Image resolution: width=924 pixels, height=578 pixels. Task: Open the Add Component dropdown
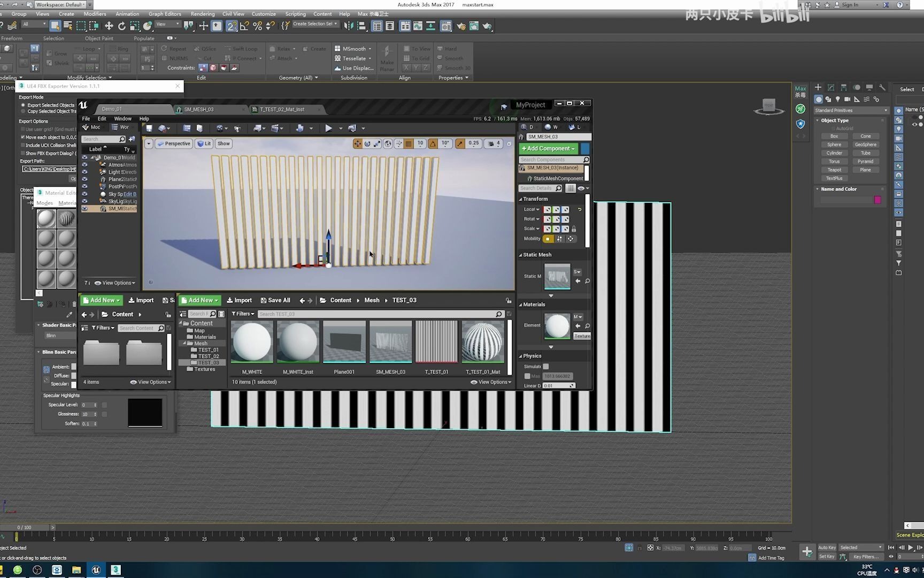548,148
